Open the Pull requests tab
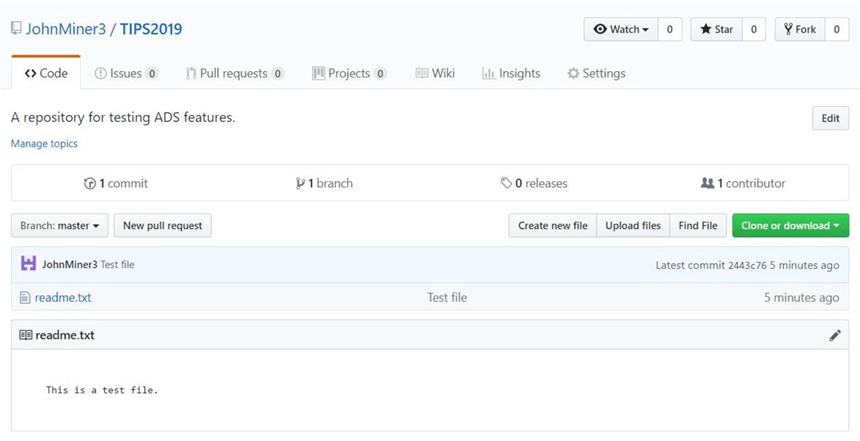The height and width of the screenshot is (441, 860). click(x=234, y=73)
